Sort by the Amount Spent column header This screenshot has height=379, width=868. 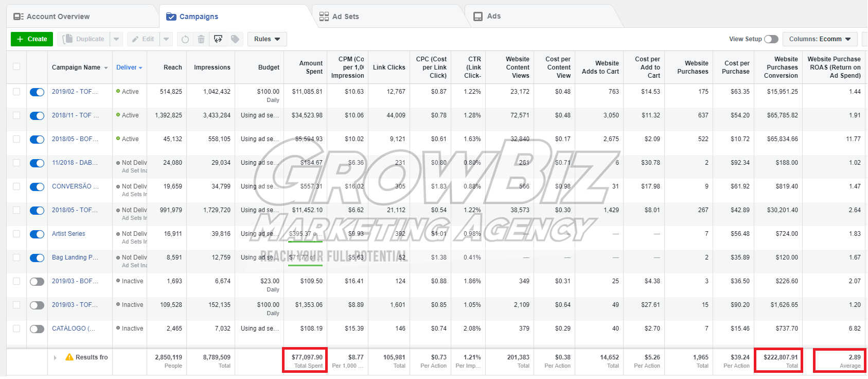[x=311, y=67]
